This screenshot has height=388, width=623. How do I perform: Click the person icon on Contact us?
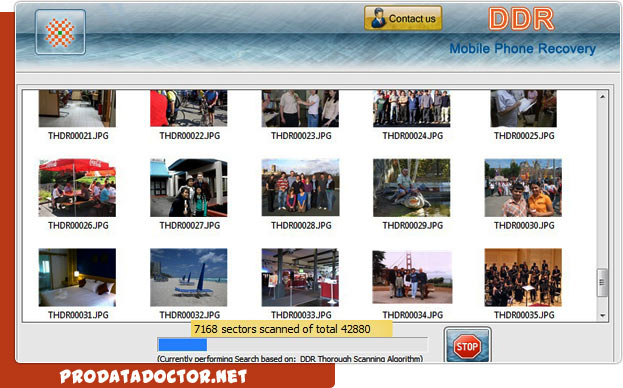point(378,18)
